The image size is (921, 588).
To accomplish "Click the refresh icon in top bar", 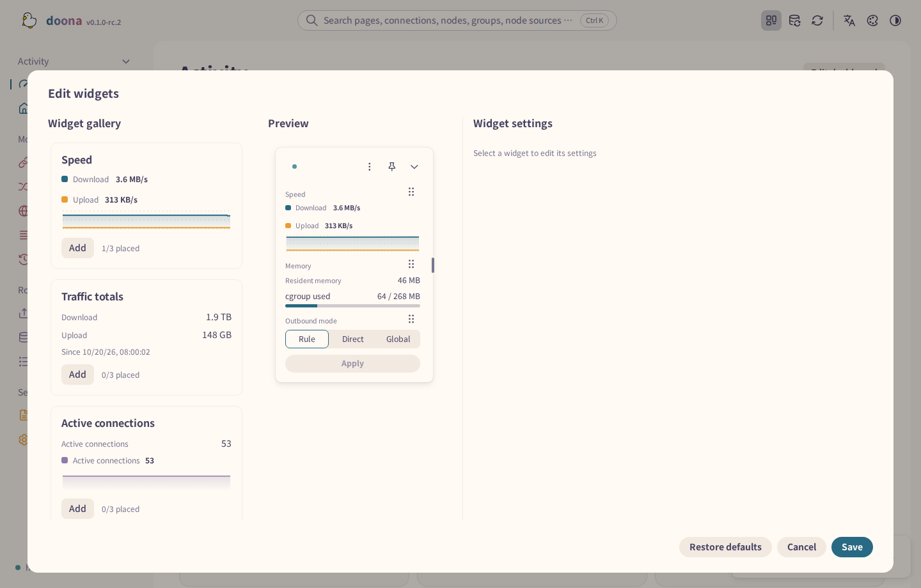I will (x=817, y=20).
